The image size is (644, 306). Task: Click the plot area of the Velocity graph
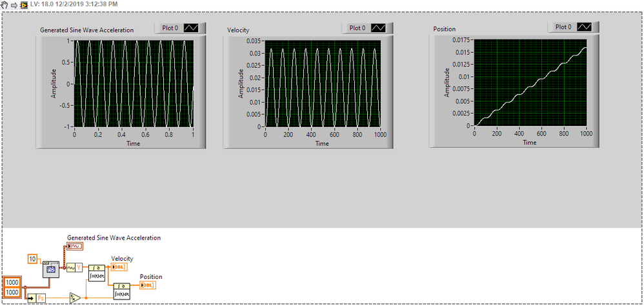tap(323, 84)
